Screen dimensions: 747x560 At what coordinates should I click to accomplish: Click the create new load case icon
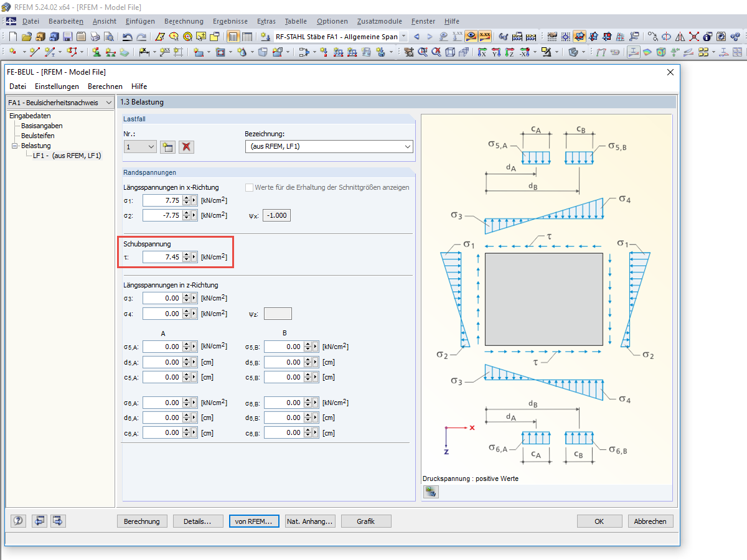(167, 147)
